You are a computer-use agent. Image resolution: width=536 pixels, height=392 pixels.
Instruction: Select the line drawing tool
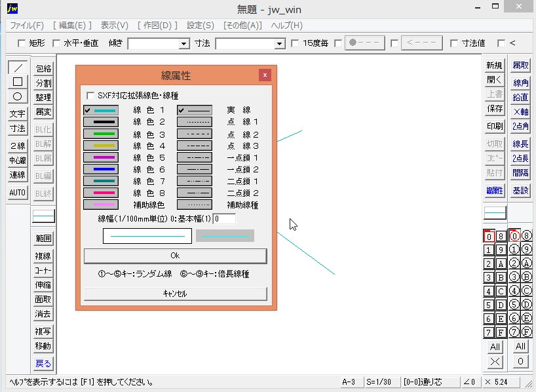tap(18, 68)
